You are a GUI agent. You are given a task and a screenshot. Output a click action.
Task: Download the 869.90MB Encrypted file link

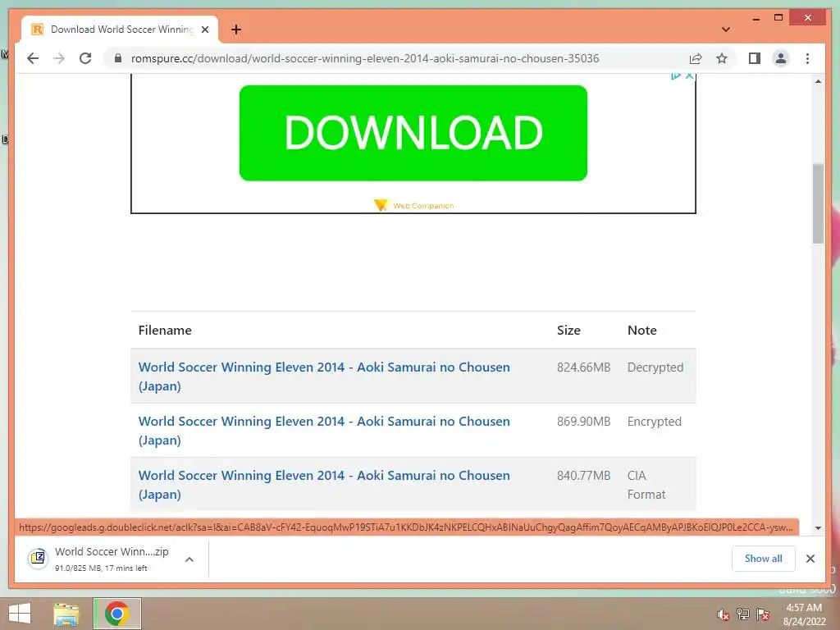coord(324,431)
